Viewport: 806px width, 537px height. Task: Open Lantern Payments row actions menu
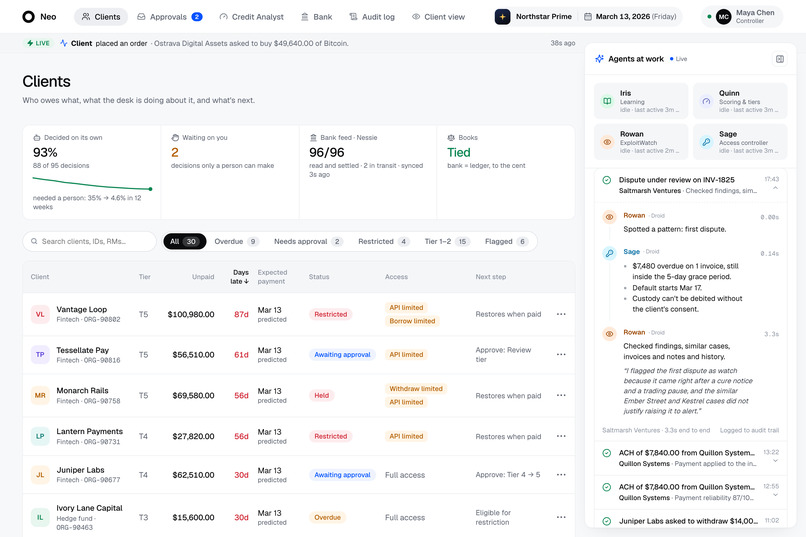click(561, 436)
